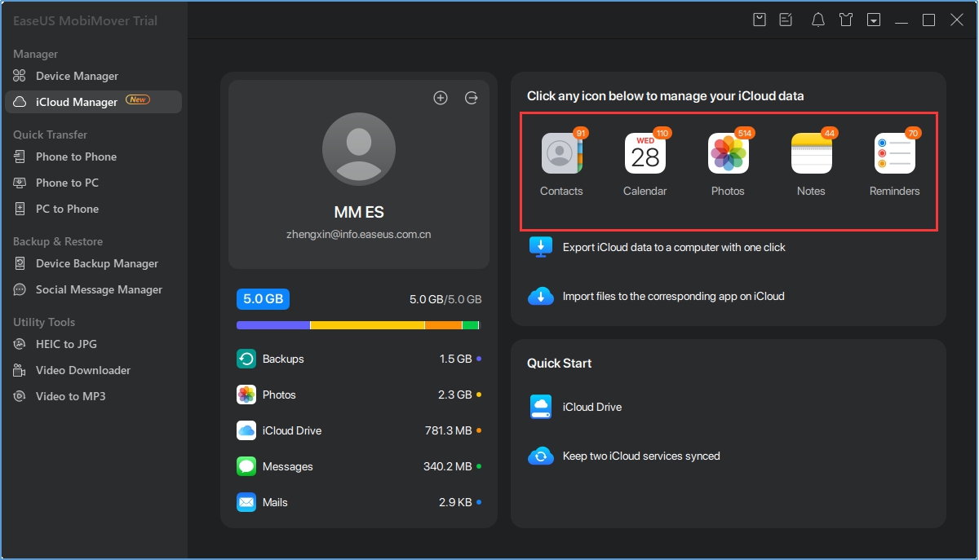Open the Reminders iCloud icon
The width and height of the screenshot is (979, 560).
pos(894,154)
